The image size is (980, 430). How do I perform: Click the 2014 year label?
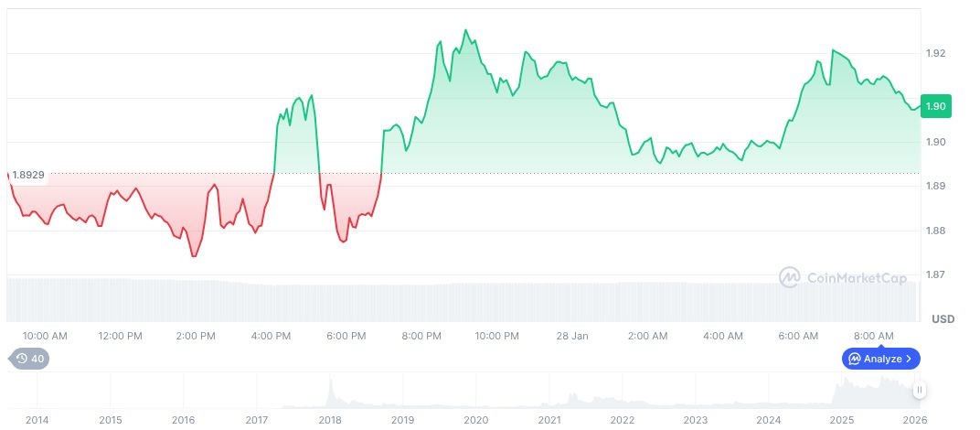click(37, 420)
